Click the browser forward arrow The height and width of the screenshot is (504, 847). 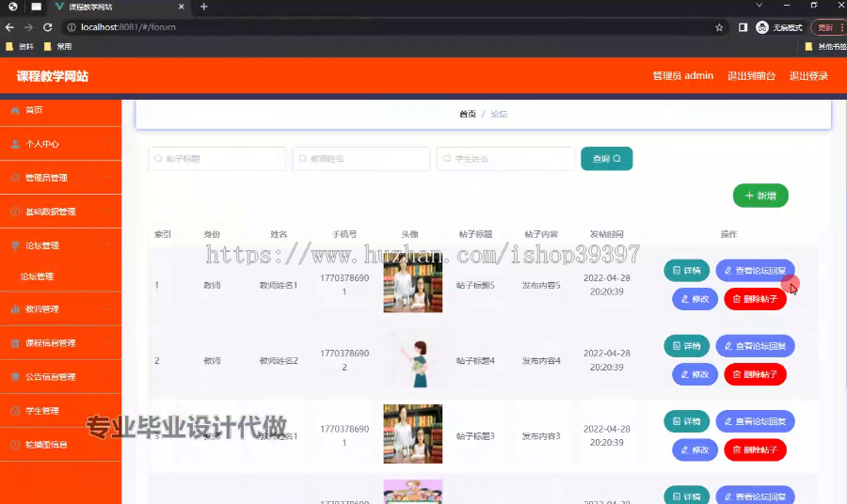[28, 27]
